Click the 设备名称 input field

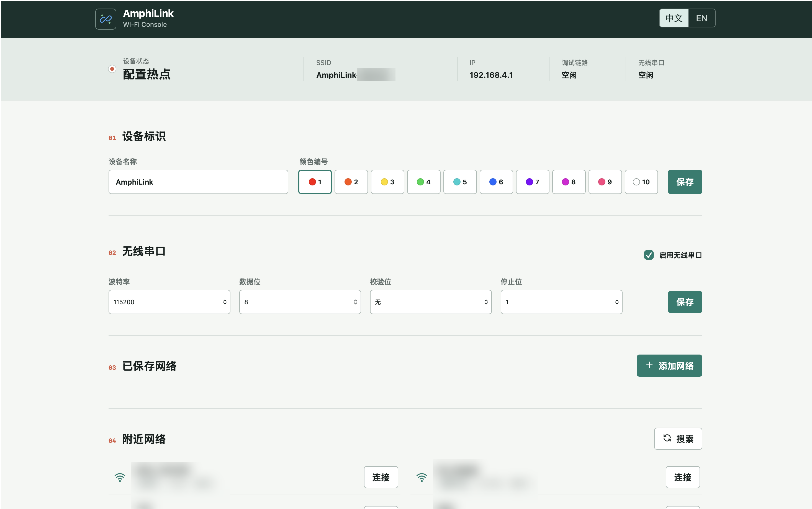pos(198,182)
